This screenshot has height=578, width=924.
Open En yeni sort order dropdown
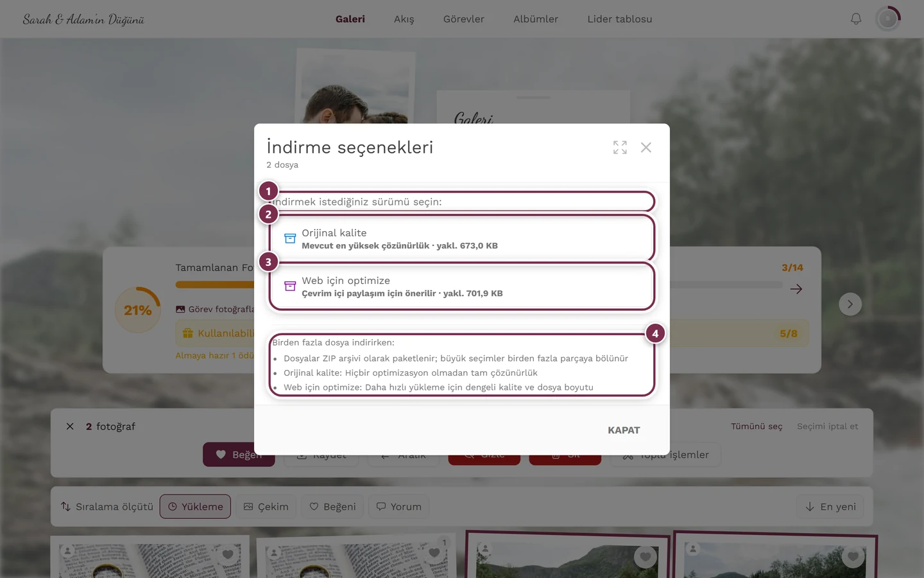click(x=830, y=507)
